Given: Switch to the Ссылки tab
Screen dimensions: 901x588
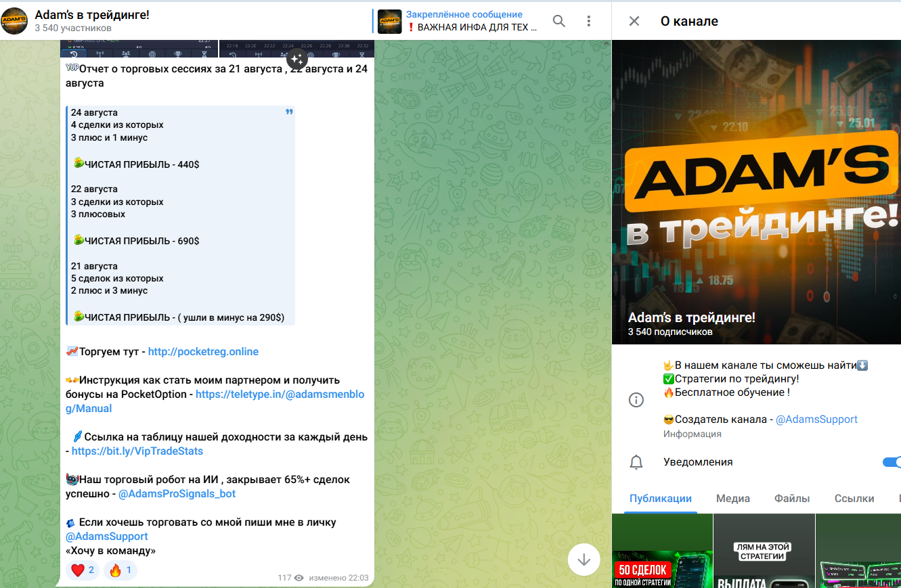Looking at the screenshot, I should point(854,499).
